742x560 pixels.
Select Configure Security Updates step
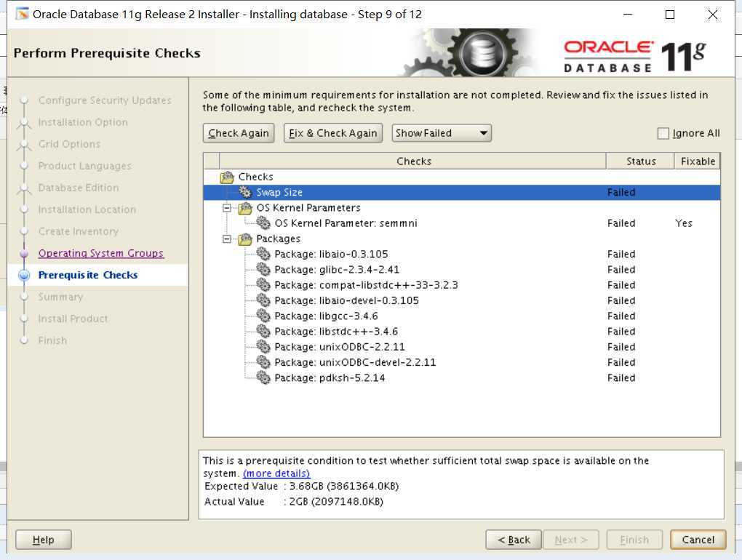105,100
